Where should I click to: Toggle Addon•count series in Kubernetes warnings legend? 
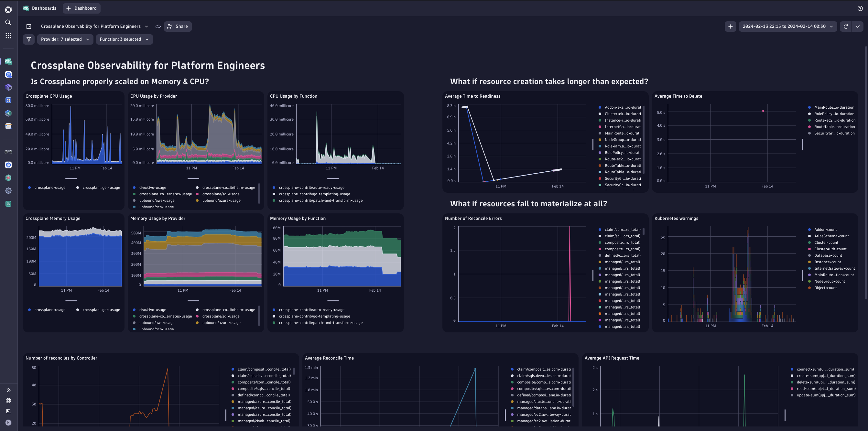click(825, 230)
